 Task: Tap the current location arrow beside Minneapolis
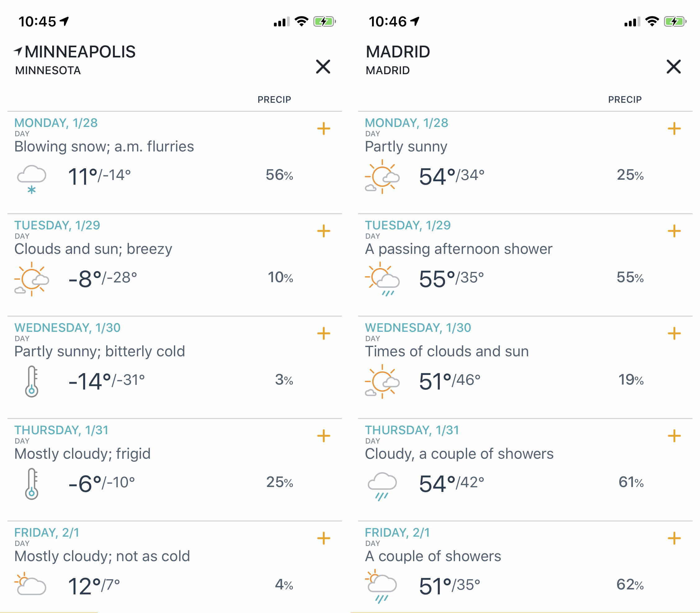(18, 51)
